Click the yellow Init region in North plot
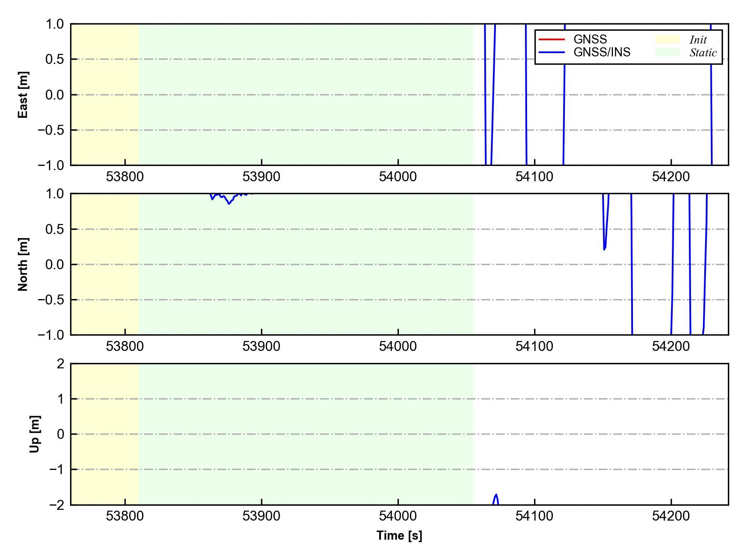The width and height of the screenshot is (747, 560). pyautogui.click(x=105, y=264)
